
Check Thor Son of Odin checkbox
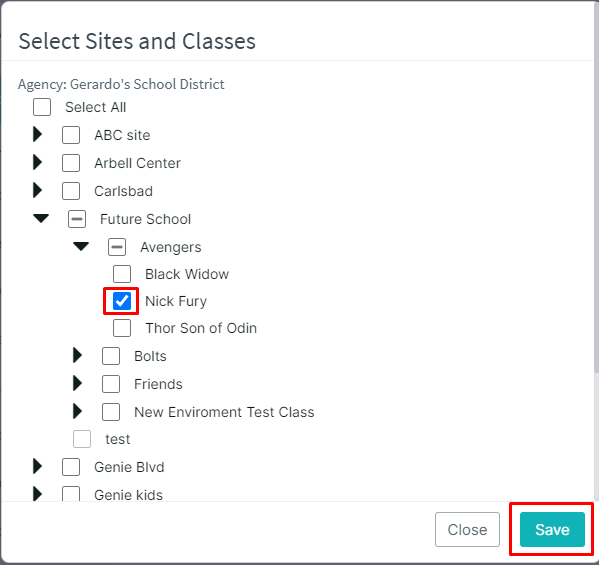pyautogui.click(x=122, y=328)
